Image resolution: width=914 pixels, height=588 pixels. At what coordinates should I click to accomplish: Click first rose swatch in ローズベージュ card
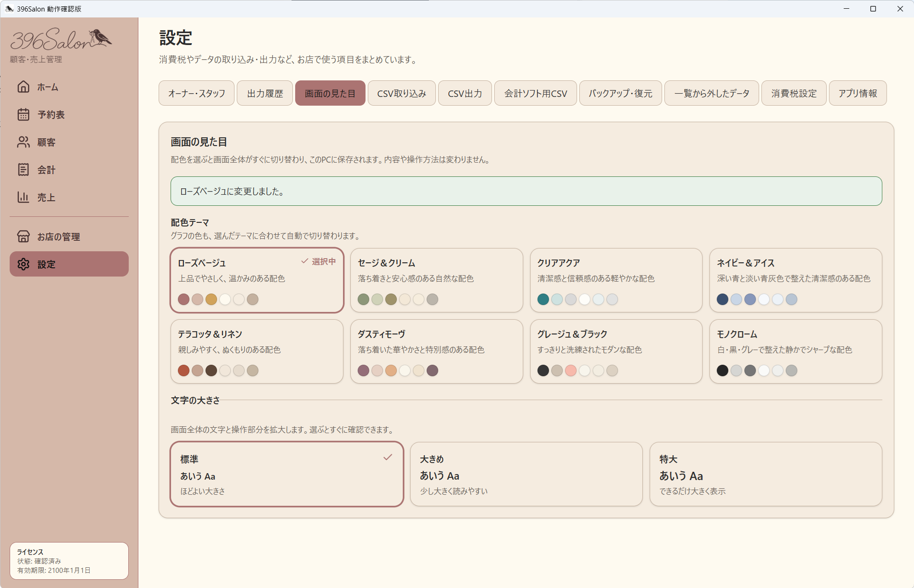pyautogui.click(x=183, y=300)
